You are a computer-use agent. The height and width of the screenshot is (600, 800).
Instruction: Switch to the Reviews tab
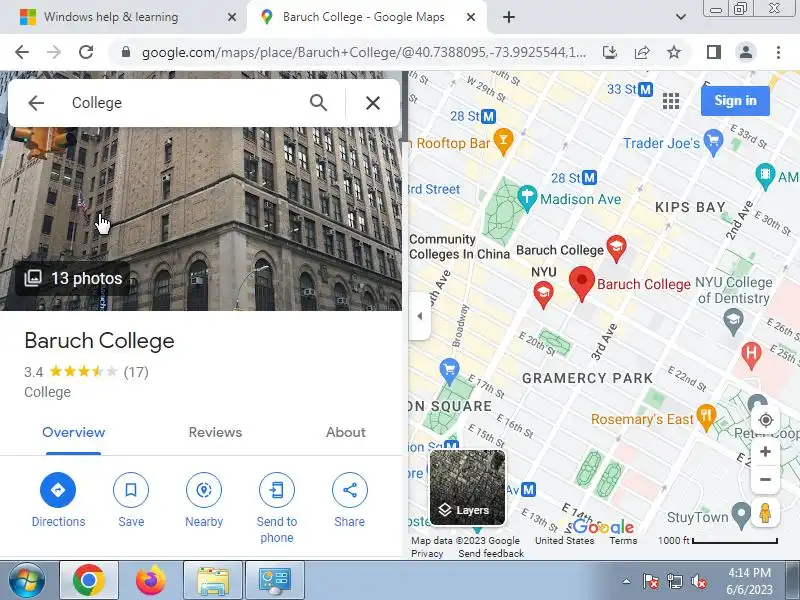(x=215, y=432)
